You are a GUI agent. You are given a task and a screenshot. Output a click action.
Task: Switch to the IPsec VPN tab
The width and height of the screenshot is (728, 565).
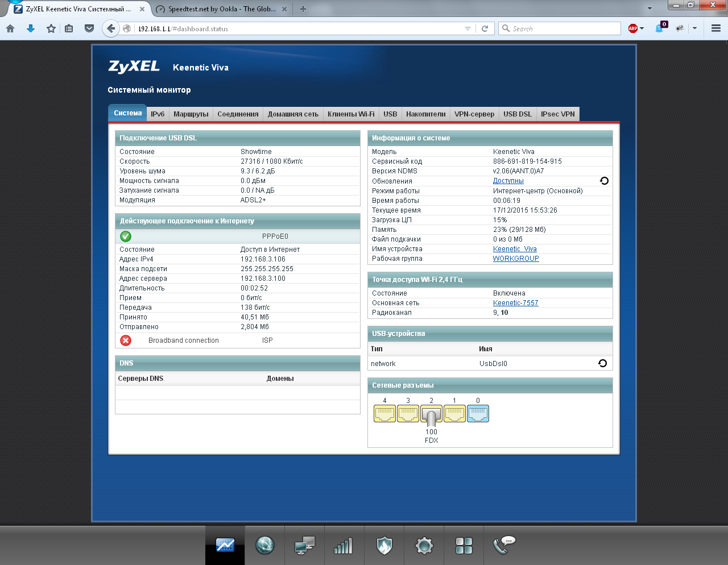(x=558, y=114)
